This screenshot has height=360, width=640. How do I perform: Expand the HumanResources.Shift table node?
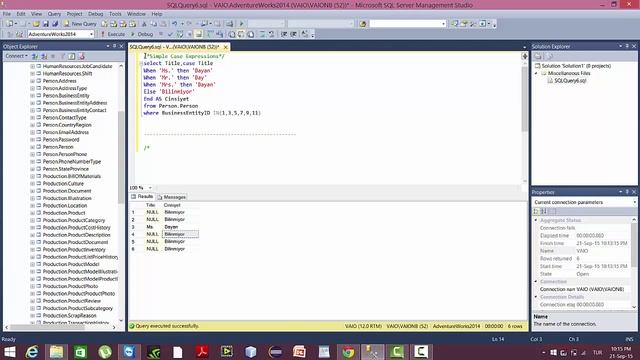32,73
